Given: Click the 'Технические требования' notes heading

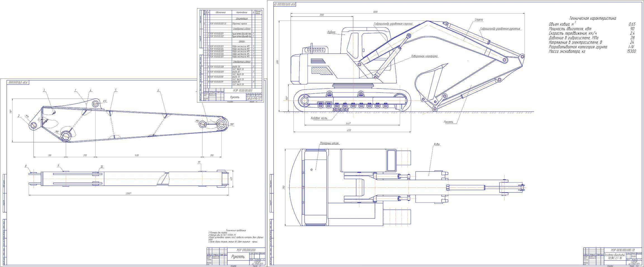Looking at the screenshot, I should (x=236, y=230).
